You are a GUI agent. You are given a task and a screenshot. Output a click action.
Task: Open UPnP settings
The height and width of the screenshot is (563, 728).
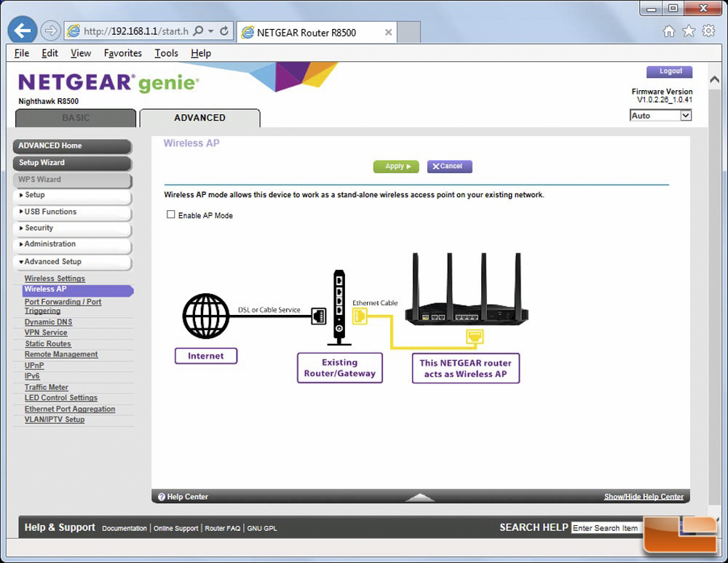click(34, 365)
